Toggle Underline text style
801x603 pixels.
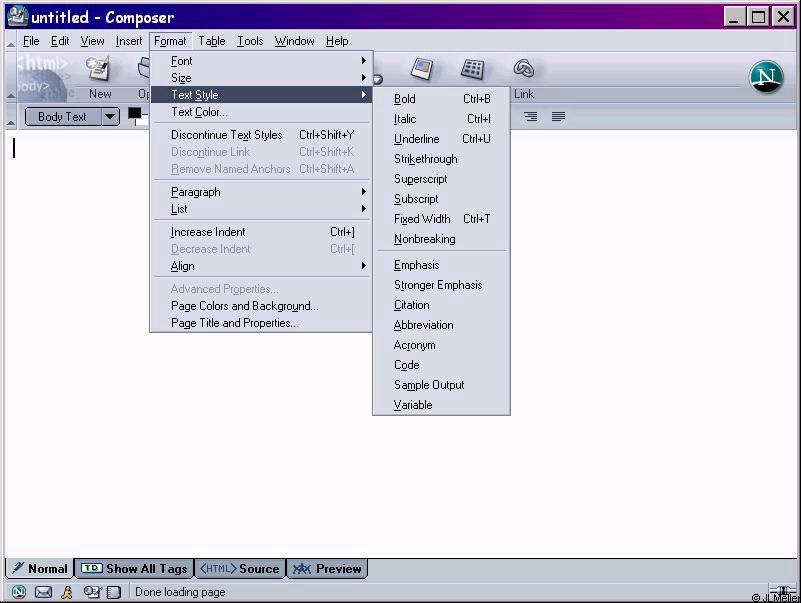pos(441,138)
